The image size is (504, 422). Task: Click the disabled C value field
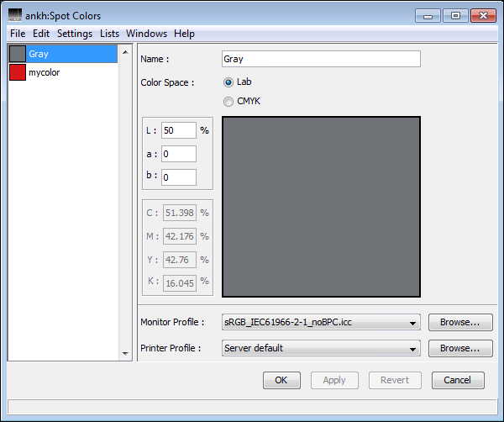[180, 213]
